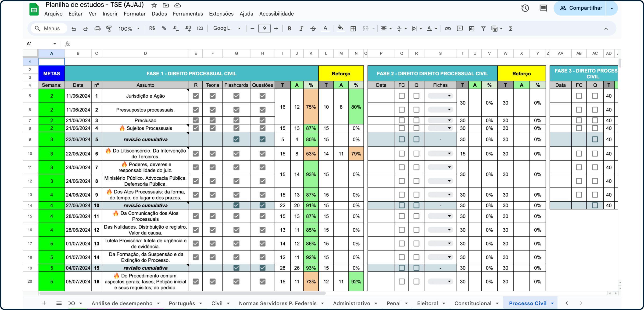Screen dimensions: 644x310
Task: Open the fill color picker
Action: click(340, 29)
